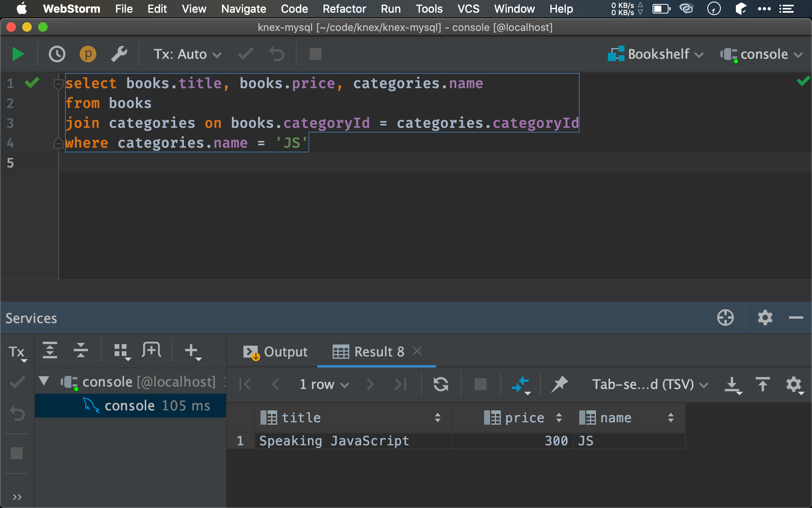This screenshot has width=812, height=508.
Task: Select the price cell 300
Action: [513, 441]
